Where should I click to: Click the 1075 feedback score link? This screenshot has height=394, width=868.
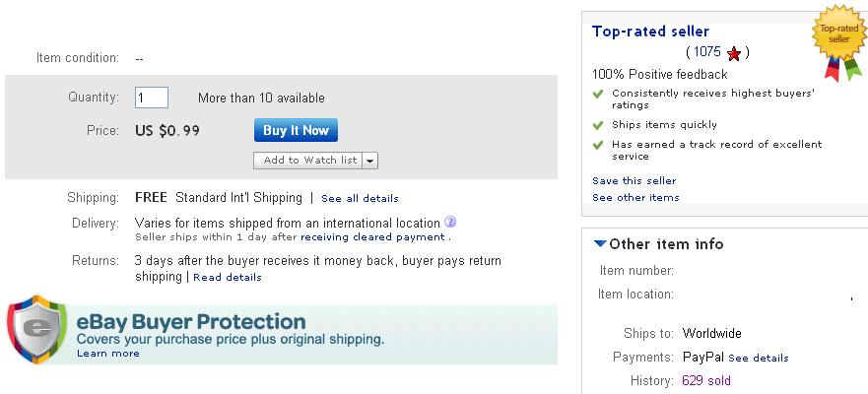pyautogui.click(x=706, y=52)
